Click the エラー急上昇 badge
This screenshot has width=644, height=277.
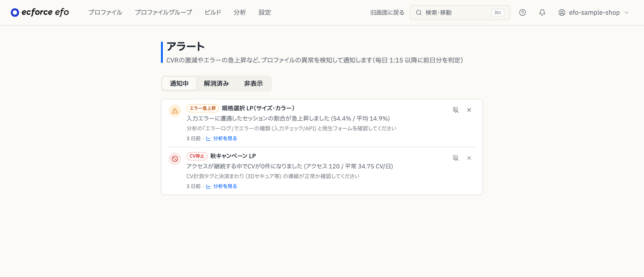pyautogui.click(x=203, y=108)
